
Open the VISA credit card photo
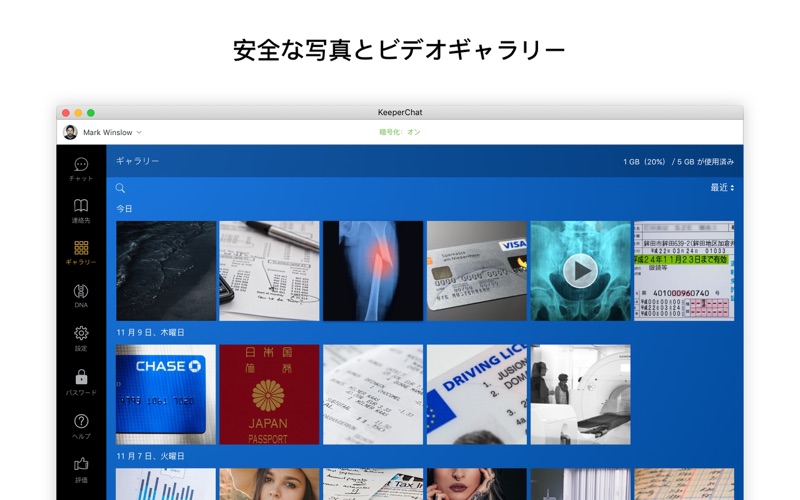[x=477, y=271]
